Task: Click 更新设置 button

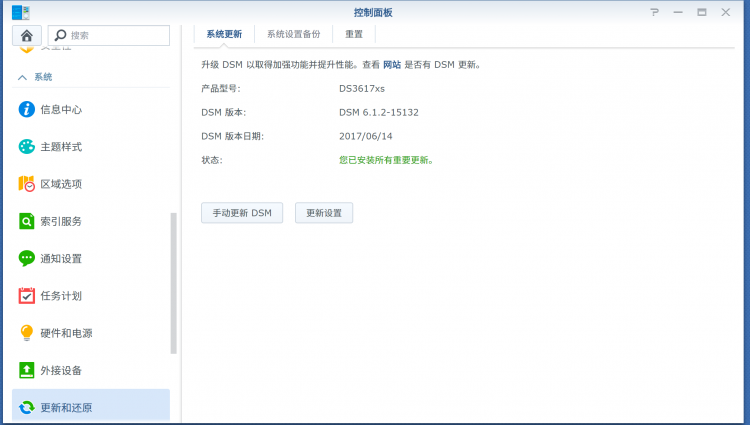Action: (x=324, y=213)
